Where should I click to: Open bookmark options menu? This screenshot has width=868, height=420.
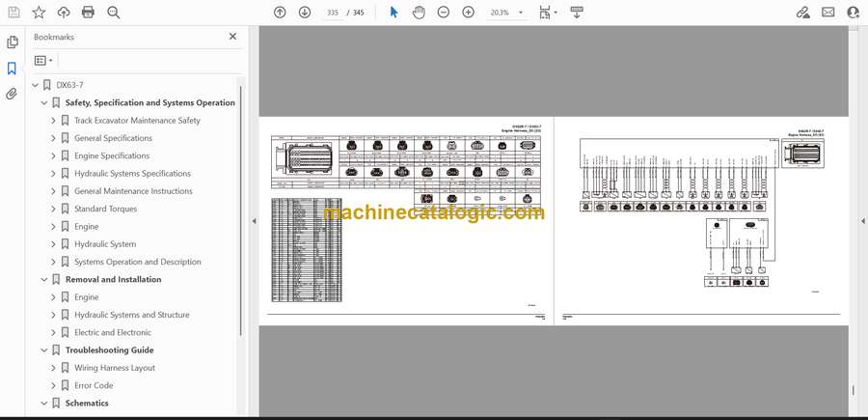(43, 61)
